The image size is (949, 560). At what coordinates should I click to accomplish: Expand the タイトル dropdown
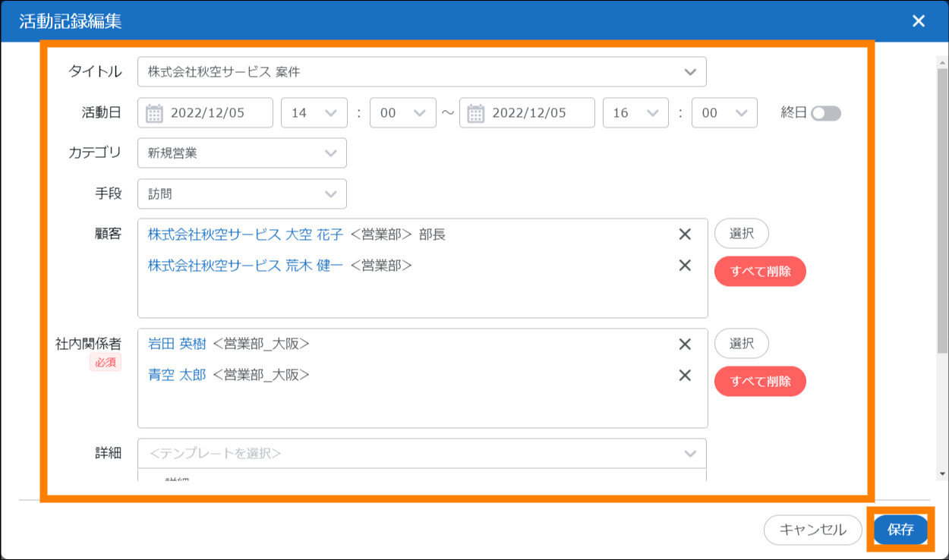(689, 72)
